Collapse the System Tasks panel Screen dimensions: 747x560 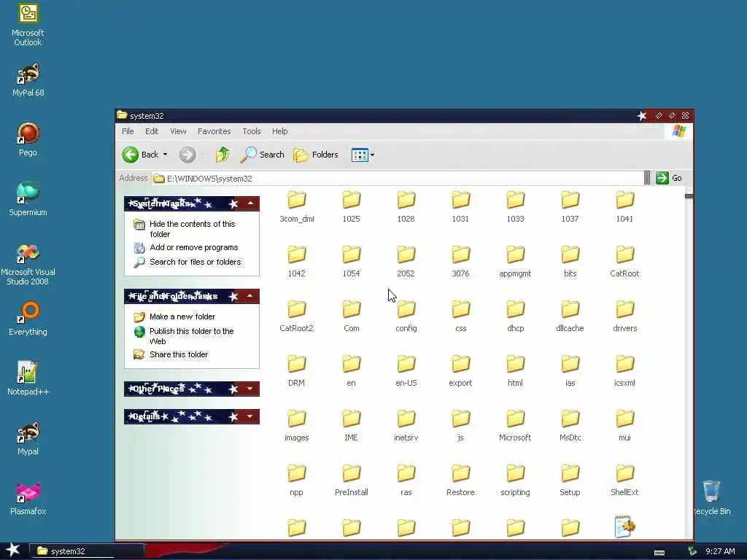coord(250,203)
